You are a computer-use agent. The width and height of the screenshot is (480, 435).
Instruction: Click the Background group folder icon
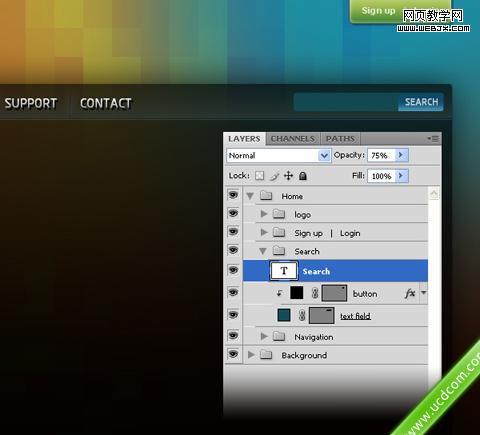click(266, 355)
